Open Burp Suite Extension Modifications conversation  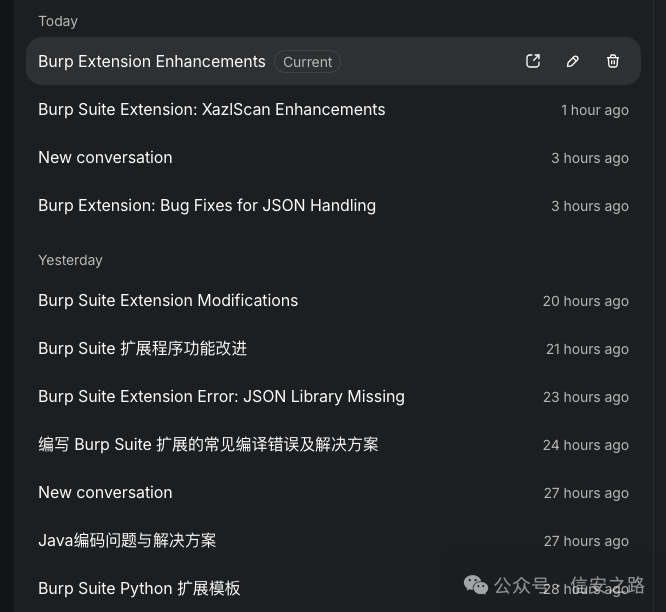coord(333,301)
